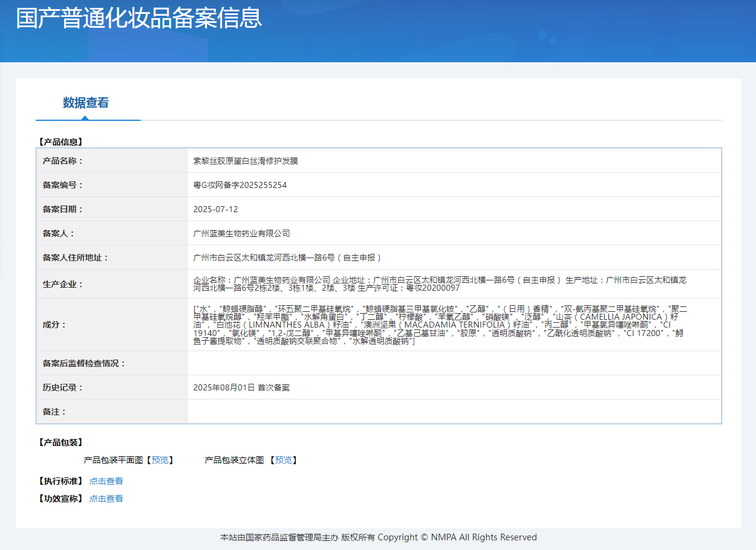
Task: Open 预览 for 产品包装立体图
Action: (x=284, y=460)
